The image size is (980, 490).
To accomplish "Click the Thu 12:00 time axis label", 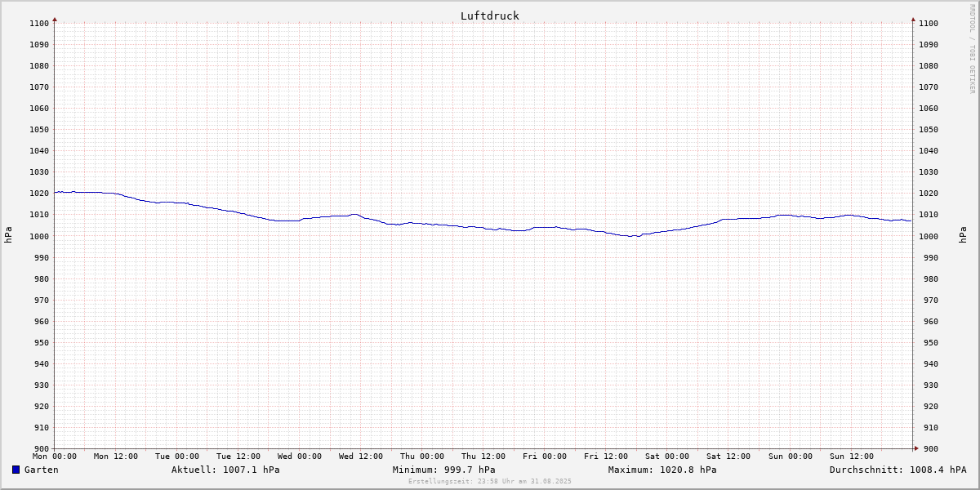I will (483, 457).
